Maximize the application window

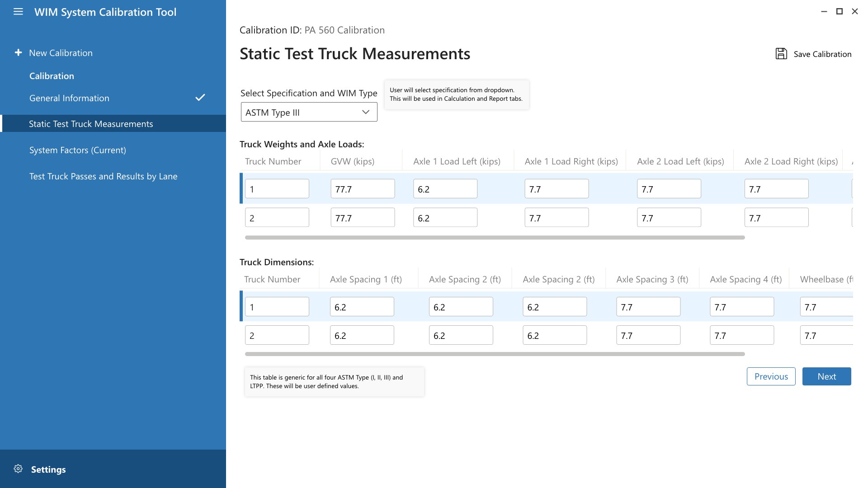[840, 12]
